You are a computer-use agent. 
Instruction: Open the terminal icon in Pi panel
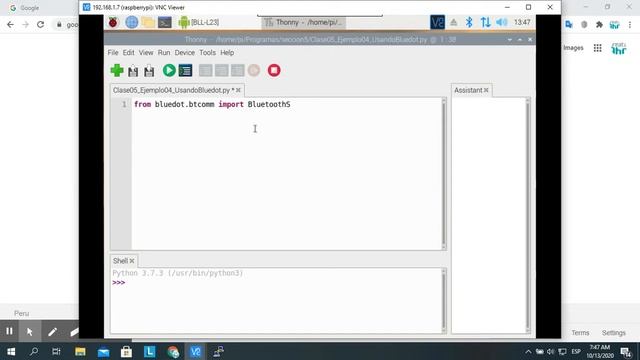click(165, 22)
